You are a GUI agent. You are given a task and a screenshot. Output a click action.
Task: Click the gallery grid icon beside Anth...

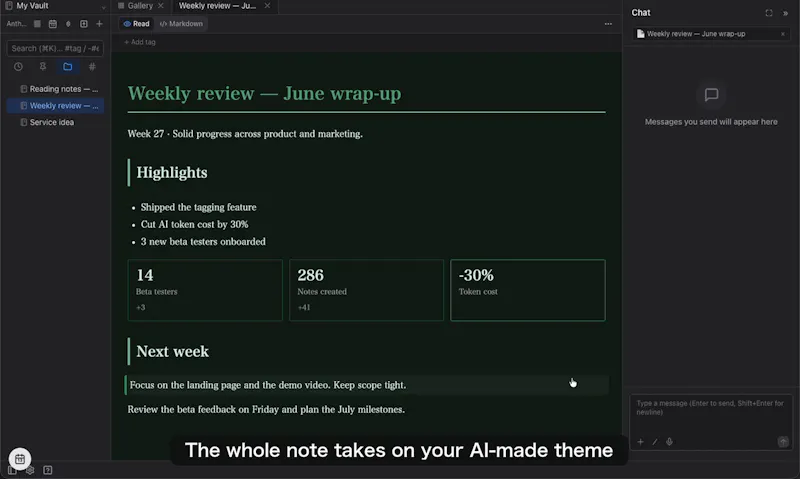coord(37,24)
